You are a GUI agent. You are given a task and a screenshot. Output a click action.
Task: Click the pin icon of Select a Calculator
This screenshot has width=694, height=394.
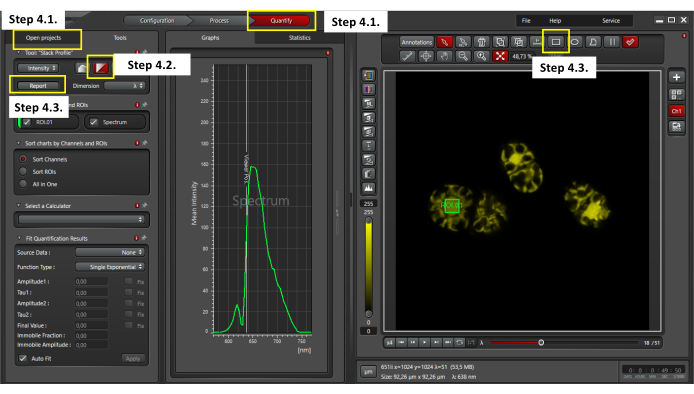145,205
